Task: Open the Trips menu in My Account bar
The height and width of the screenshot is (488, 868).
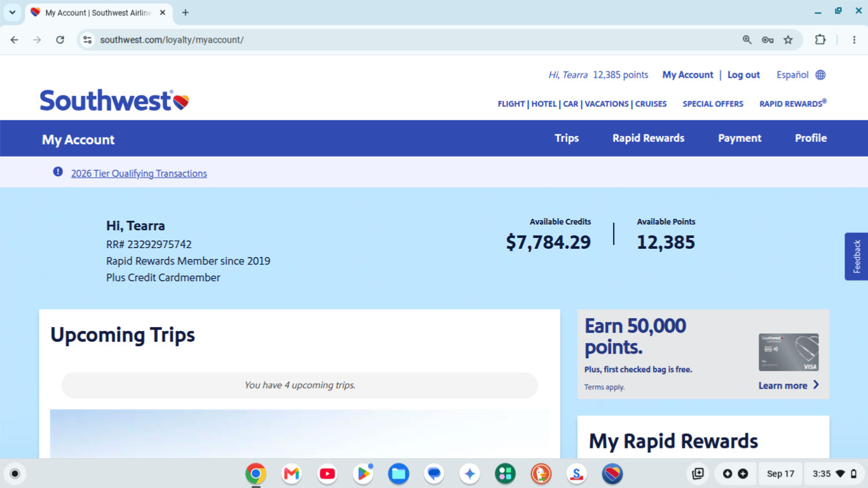Action: click(x=567, y=138)
